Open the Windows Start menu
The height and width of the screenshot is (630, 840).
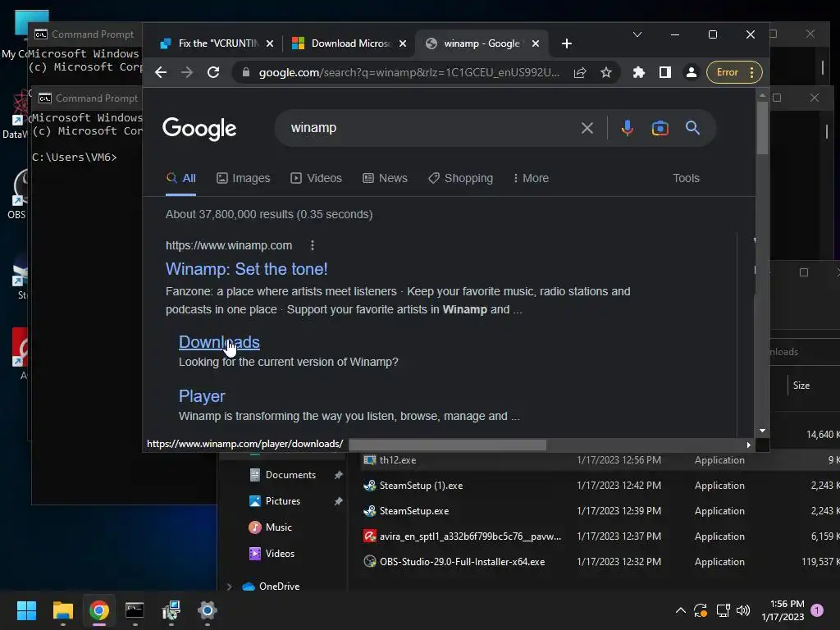point(26,610)
